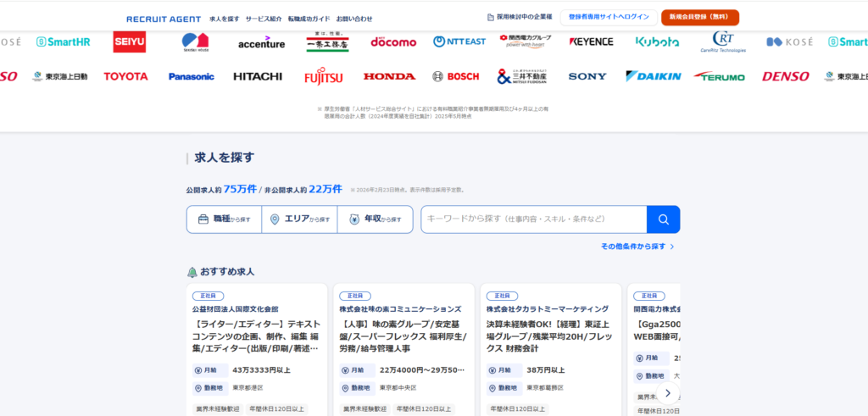Select the FUJITSU logo
This screenshot has height=416, width=868.
(x=323, y=77)
